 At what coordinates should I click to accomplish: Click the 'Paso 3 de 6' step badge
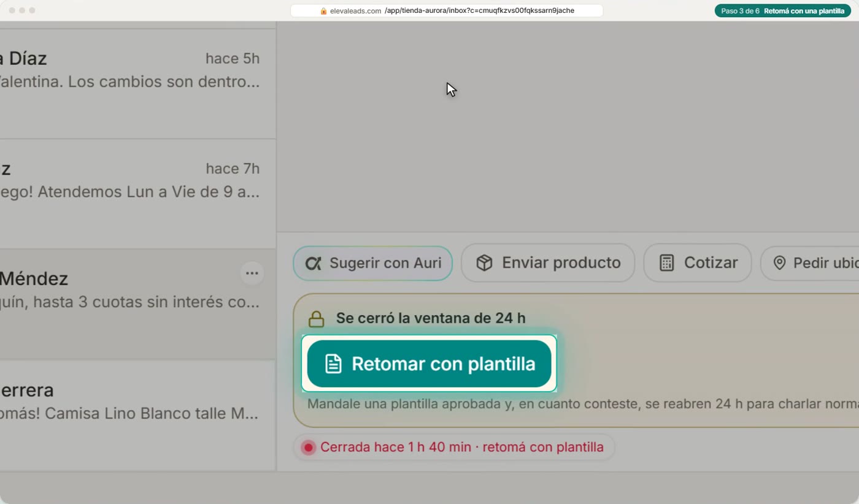click(782, 11)
